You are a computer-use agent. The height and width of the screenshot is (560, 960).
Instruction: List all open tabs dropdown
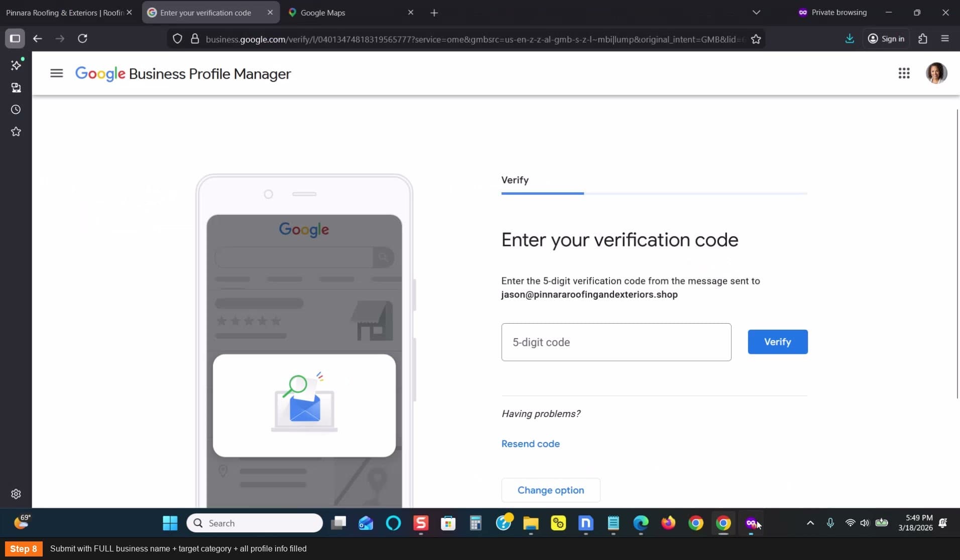click(x=756, y=13)
